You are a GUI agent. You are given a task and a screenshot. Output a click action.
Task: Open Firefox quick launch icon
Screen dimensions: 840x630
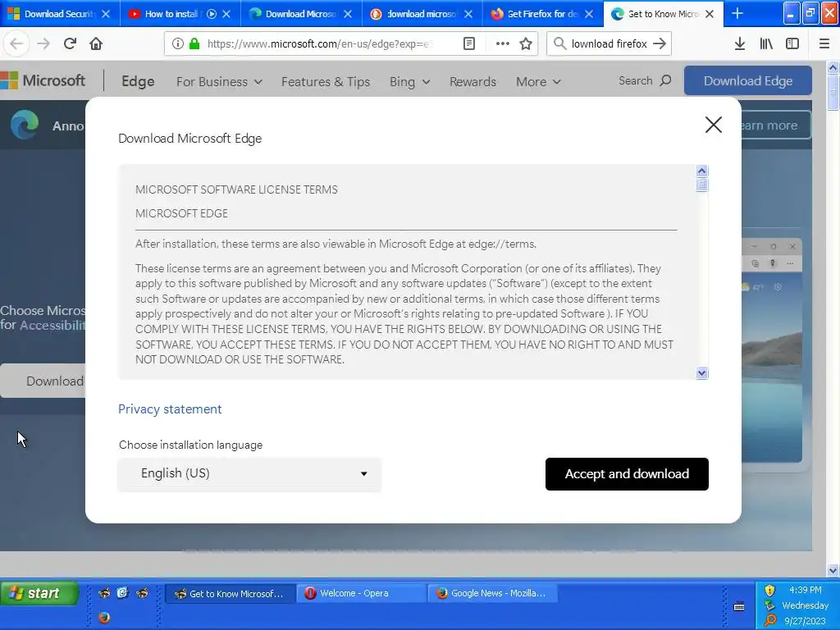pos(104,618)
